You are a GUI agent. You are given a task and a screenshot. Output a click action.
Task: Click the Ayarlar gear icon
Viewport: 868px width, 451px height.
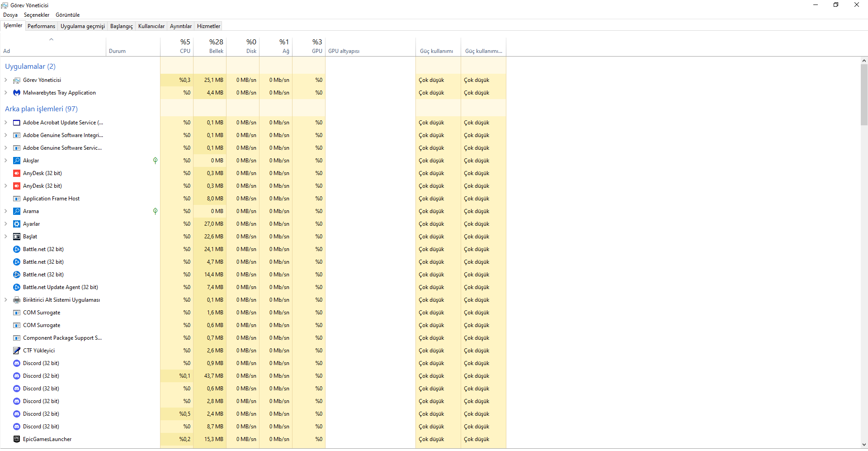17,224
